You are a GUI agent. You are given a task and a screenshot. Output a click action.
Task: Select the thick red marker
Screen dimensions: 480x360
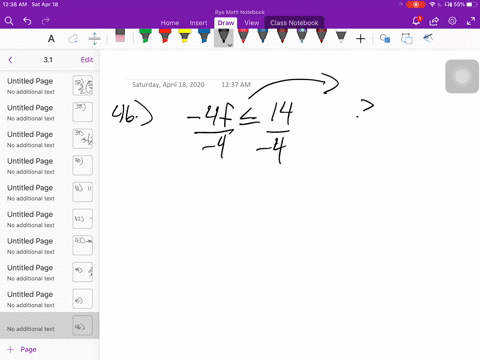pyautogui.click(x=165, y=36)
